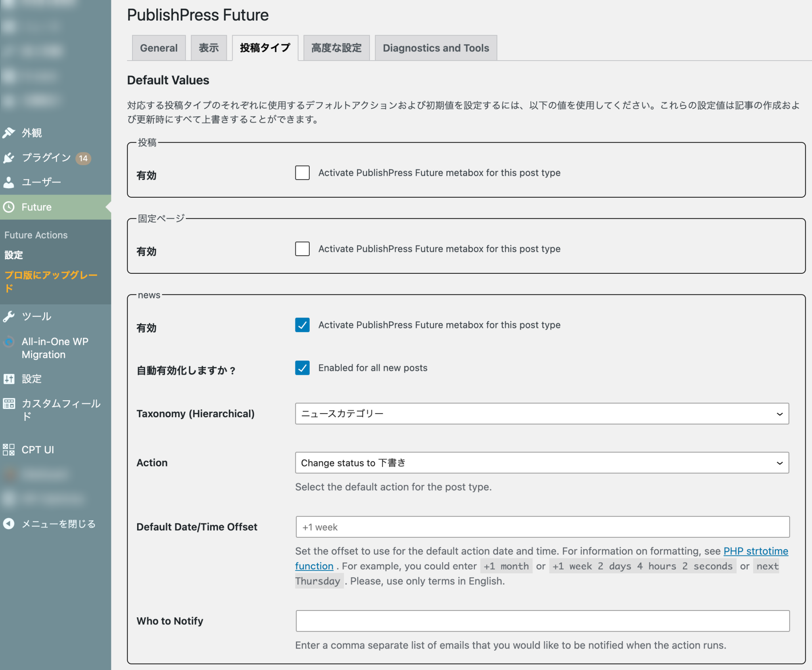Uncheck Enabled for all new posts
The image size is (812, 670).
(x=302, y=368)
